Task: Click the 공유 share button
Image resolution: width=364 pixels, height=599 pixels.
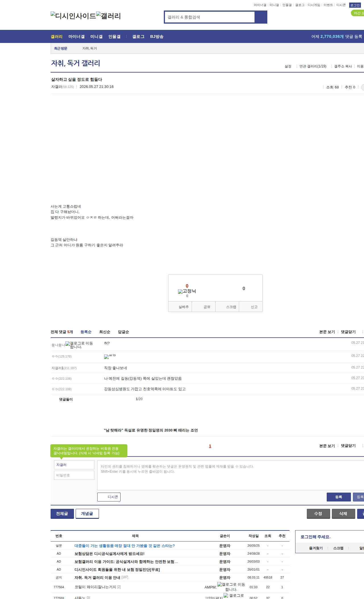Action: point(204,307)
